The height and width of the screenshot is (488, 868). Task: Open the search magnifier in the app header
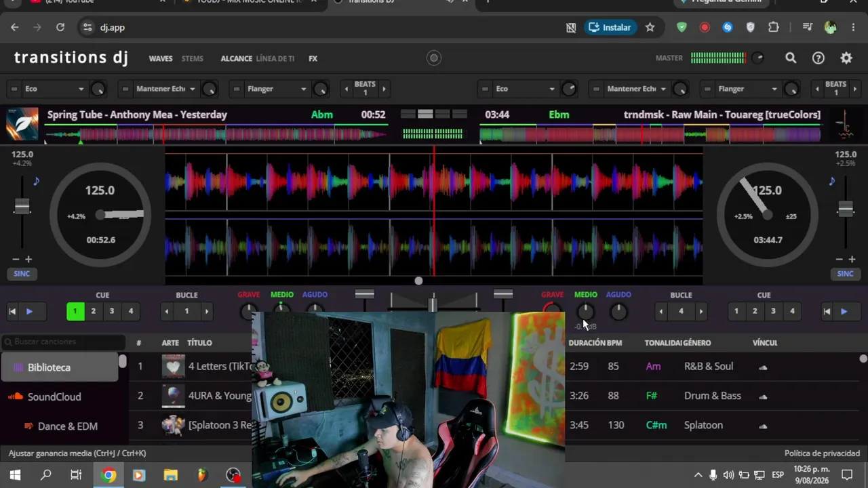click(x=791, y=58)
